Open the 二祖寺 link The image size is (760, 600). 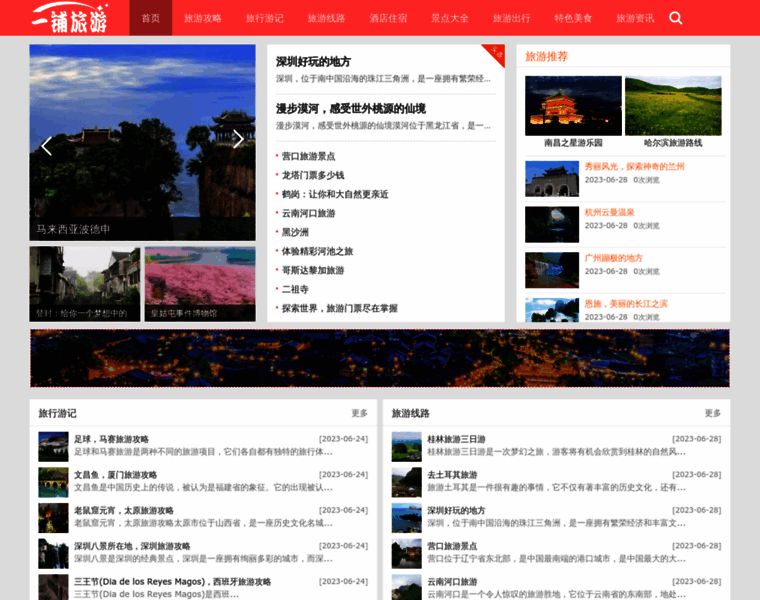click(295, 289)
